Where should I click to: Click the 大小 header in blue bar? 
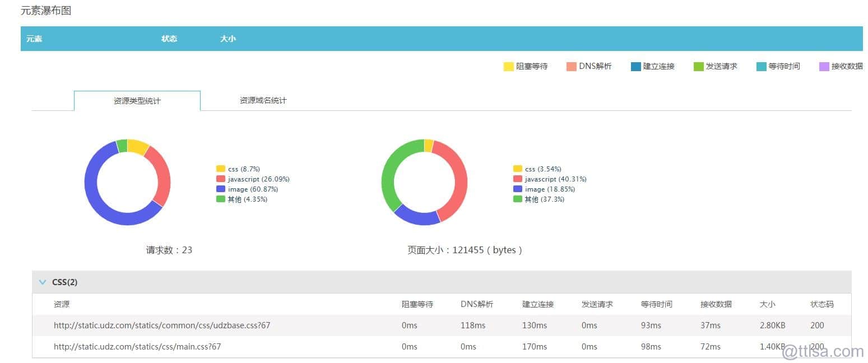228,39
